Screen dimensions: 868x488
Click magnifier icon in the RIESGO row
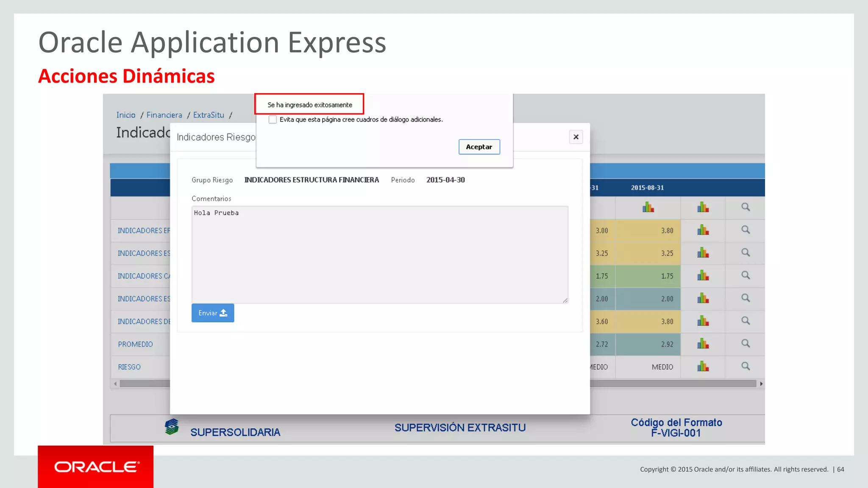coord(746,366)
